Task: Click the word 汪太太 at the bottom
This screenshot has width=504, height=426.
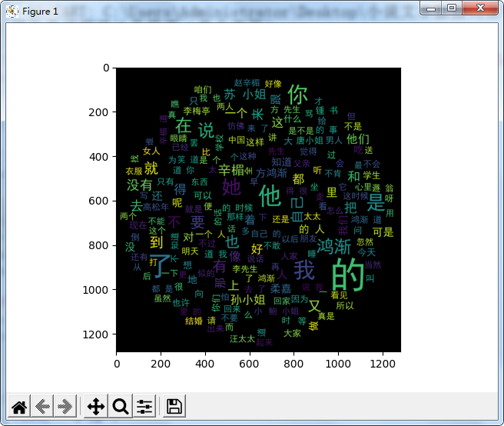Action: point(242,339)
